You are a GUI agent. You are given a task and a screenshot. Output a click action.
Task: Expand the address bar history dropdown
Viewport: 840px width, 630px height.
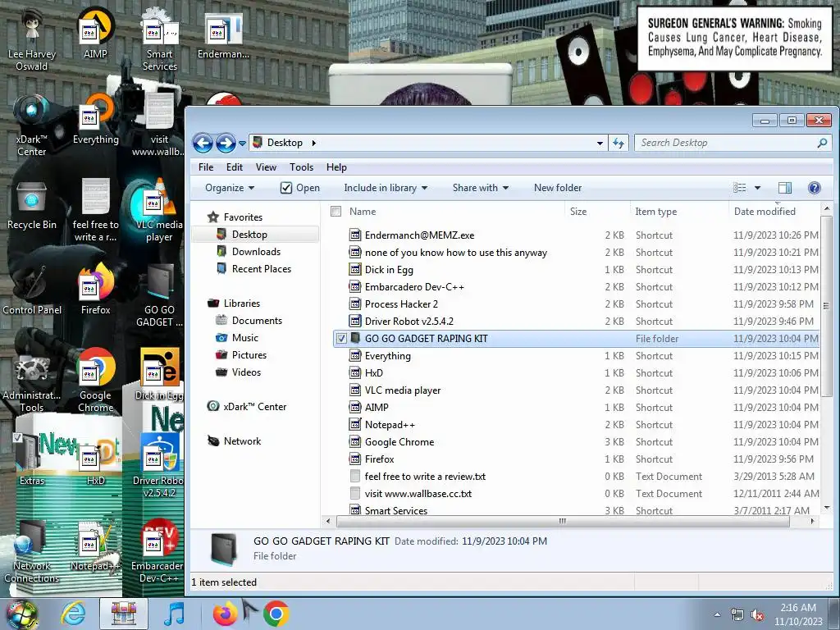[600, 143]
